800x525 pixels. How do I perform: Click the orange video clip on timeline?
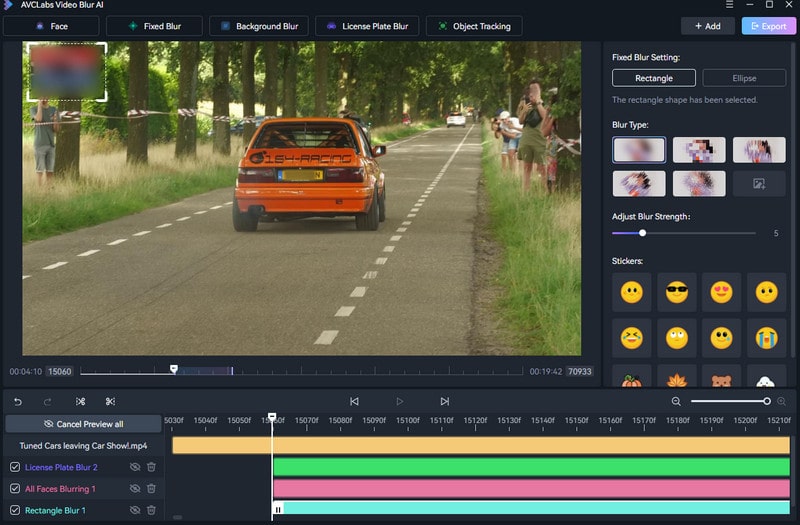point(481,445)
